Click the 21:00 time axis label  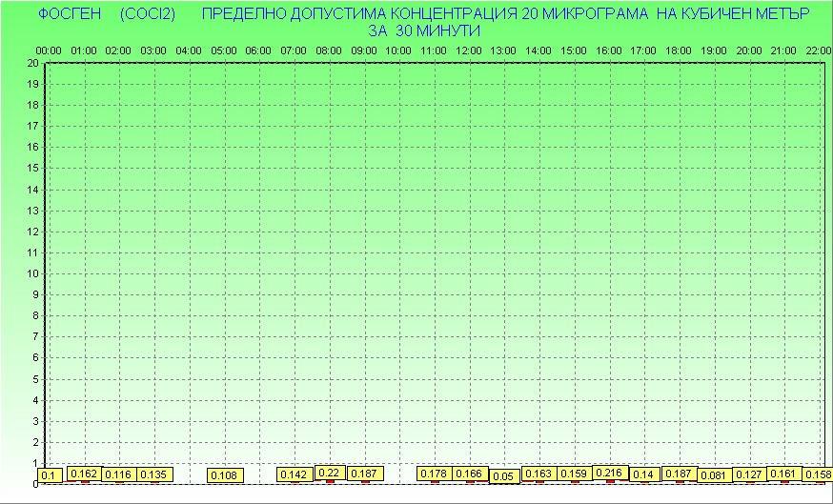[783, 51]
